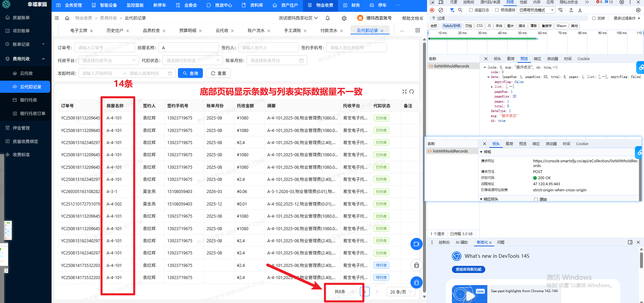Refresh the table with the reload icon
This screenshot has height=303, width=644.
411,91
